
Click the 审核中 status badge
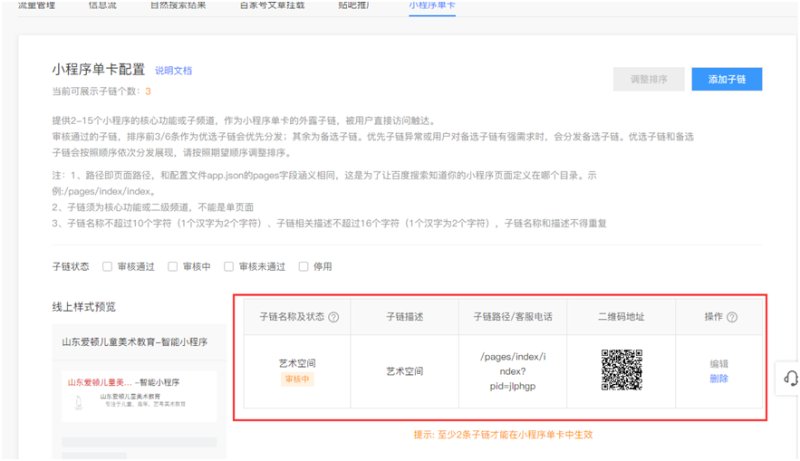(297, 379)
